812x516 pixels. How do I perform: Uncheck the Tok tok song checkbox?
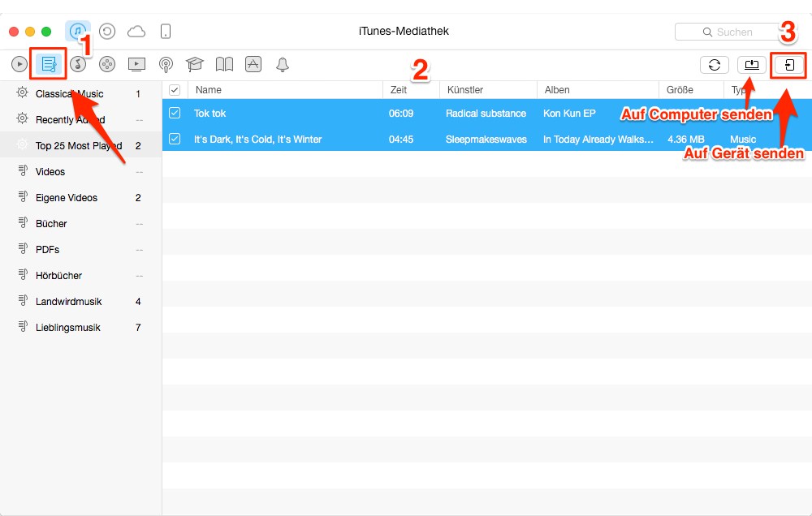[175, 113]
